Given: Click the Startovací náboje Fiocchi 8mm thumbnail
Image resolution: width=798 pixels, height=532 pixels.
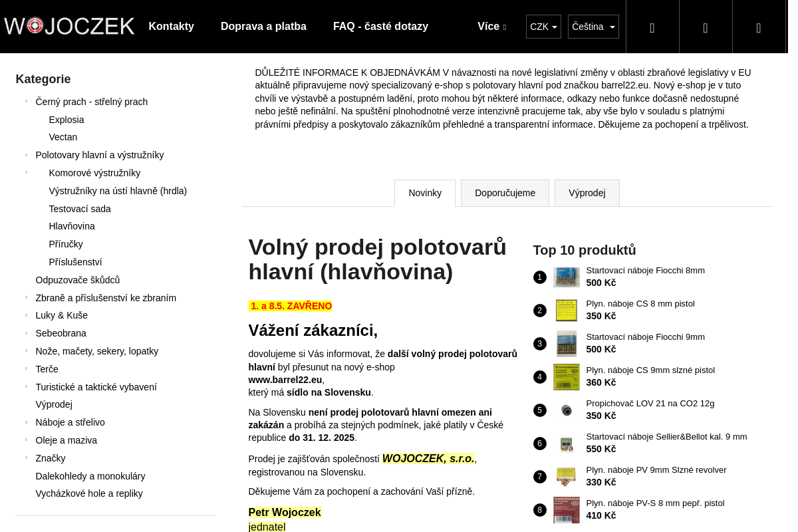Looking at the screenshot, I should [x=567, y=277].
